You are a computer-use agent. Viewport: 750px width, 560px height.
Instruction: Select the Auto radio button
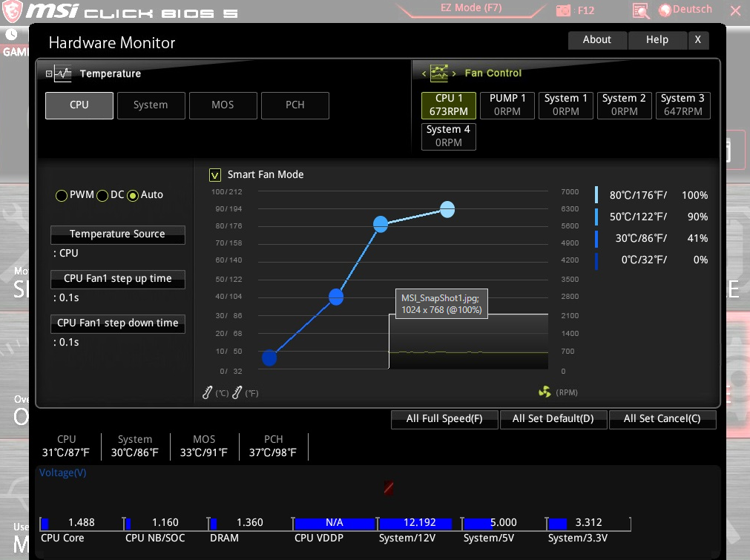point(133,196)
